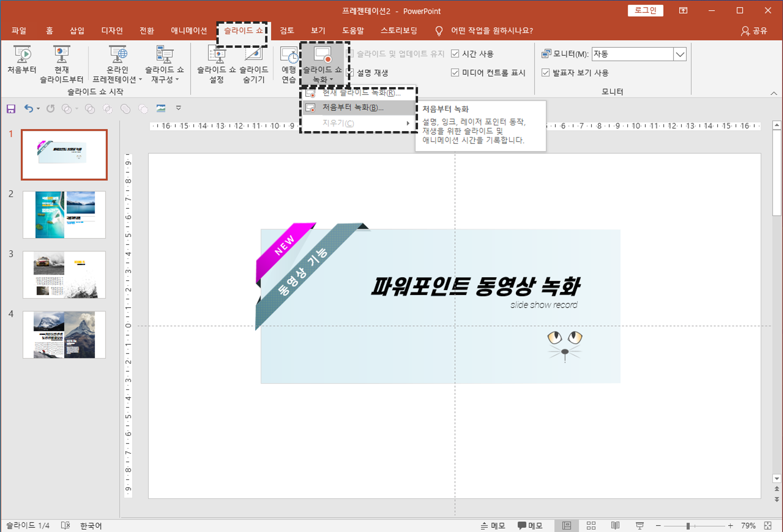Image resolution: width=783 pixels, height=532 pixels.
Task: Click slideshow-from-start icon in quick access toolbar
Action: pyautogui.click(x=161, y=108)
